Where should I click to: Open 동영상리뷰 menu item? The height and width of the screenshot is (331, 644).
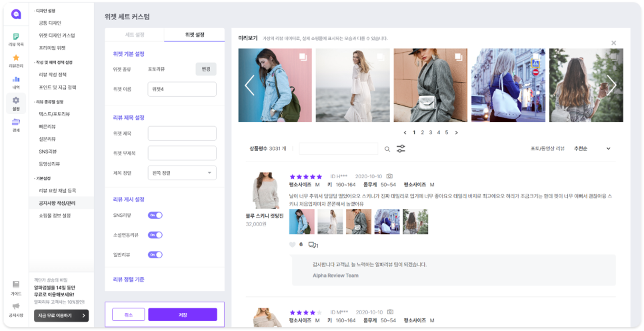pyautogui.click(x=50, y=163)
